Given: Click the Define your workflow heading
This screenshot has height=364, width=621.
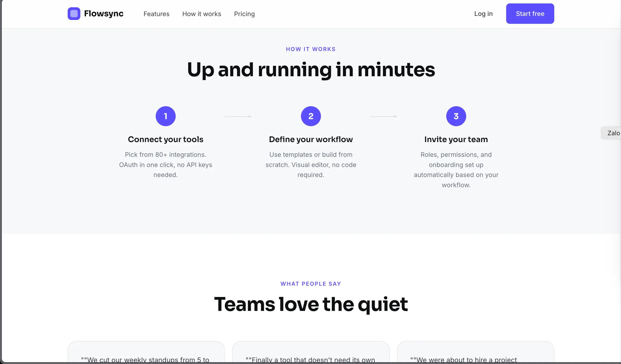Looking at the screenshot, I should tap(311, 139).
